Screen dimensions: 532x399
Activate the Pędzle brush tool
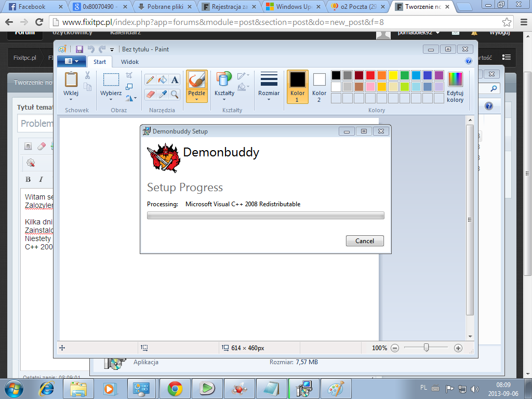pos(197,80)
